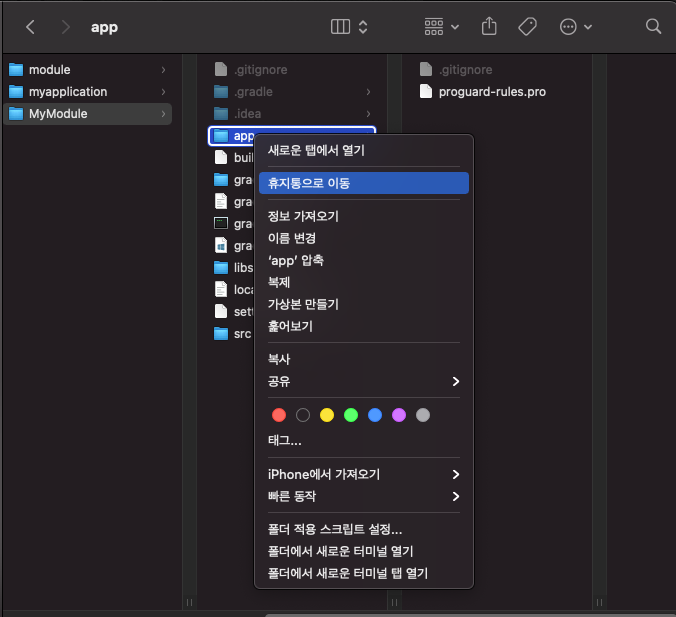
Task: Expand MyModule folder chevron
Action: (163, 114)
